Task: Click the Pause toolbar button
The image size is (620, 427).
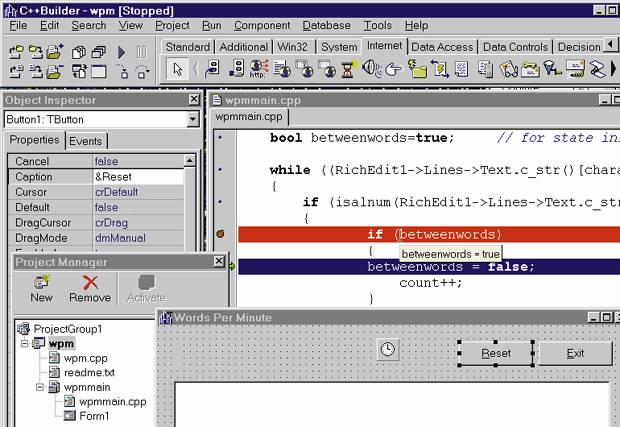Action: pyautogui.click(x=143, y=51)
